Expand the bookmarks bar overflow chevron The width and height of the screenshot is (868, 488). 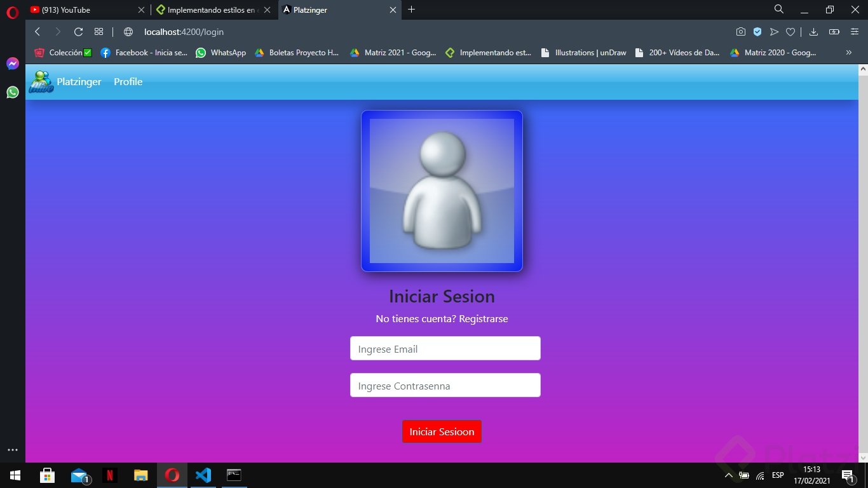pos(849,53)
